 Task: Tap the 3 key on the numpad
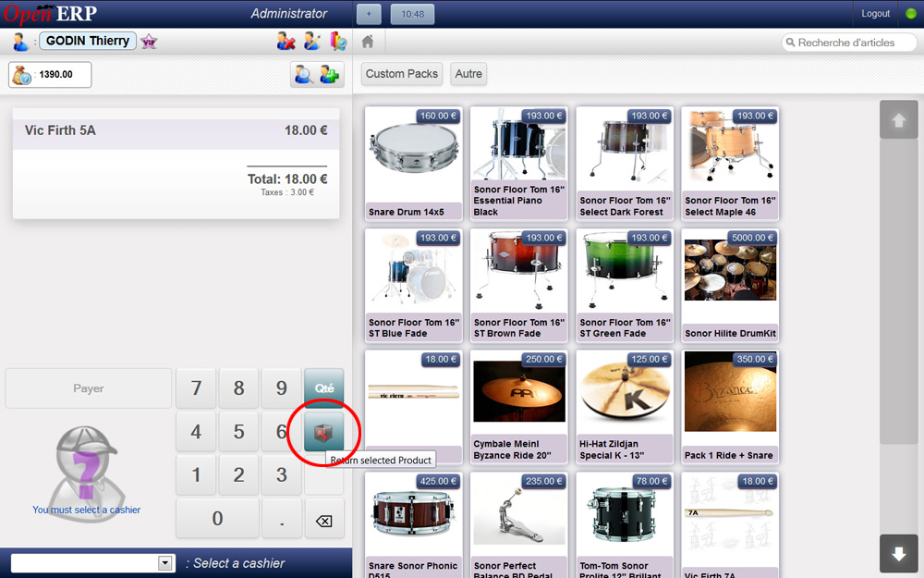281,474
